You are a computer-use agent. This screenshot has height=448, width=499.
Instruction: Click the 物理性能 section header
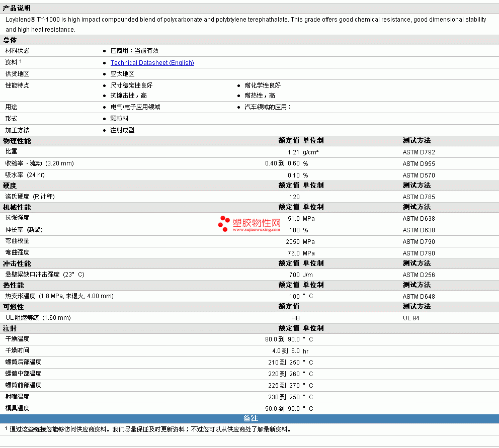click(17, 141)
